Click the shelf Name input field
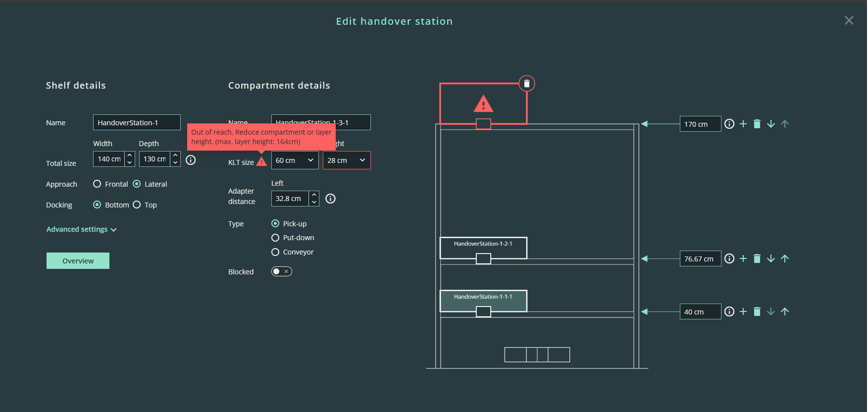 [x=137, y=123]
